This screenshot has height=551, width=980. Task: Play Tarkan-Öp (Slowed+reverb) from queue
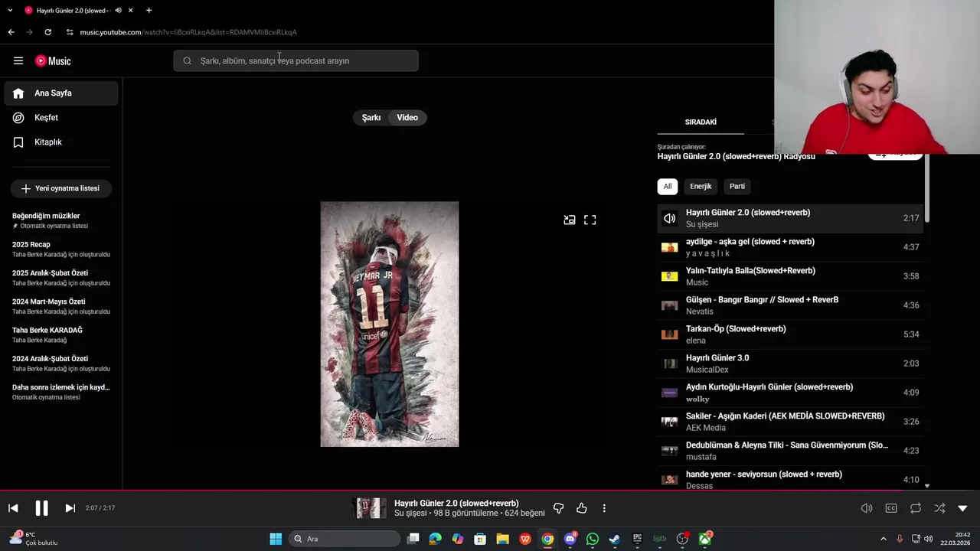790,334
